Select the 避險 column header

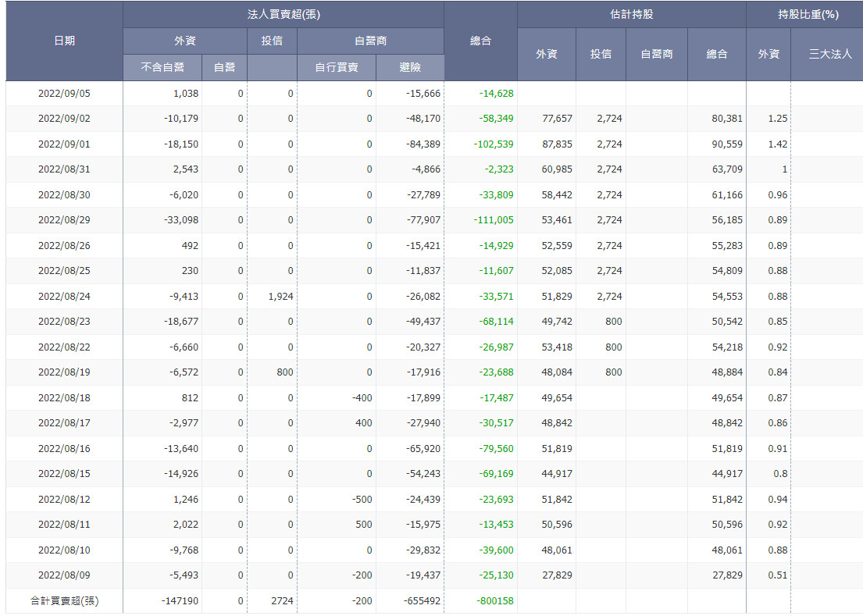click(410, 67)
